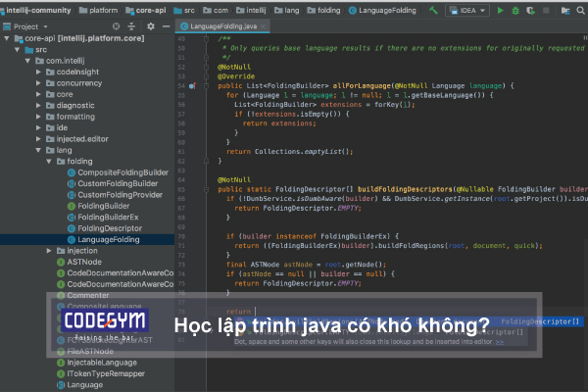Image resolution: width=588 pixels, height=392 pixels.
Task: Hide the Project tool window
Action: point(167,26)
